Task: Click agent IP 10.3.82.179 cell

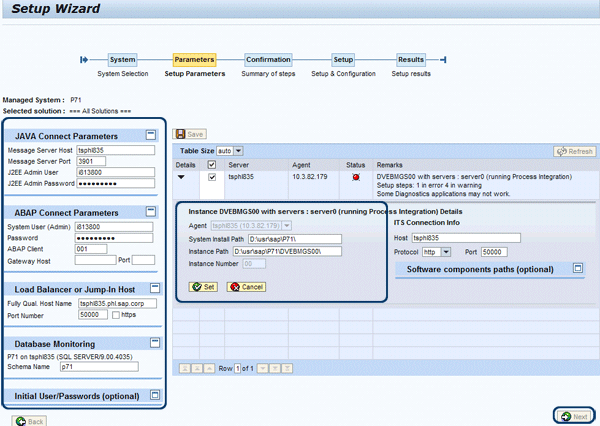Action: [x=310, y=177]
